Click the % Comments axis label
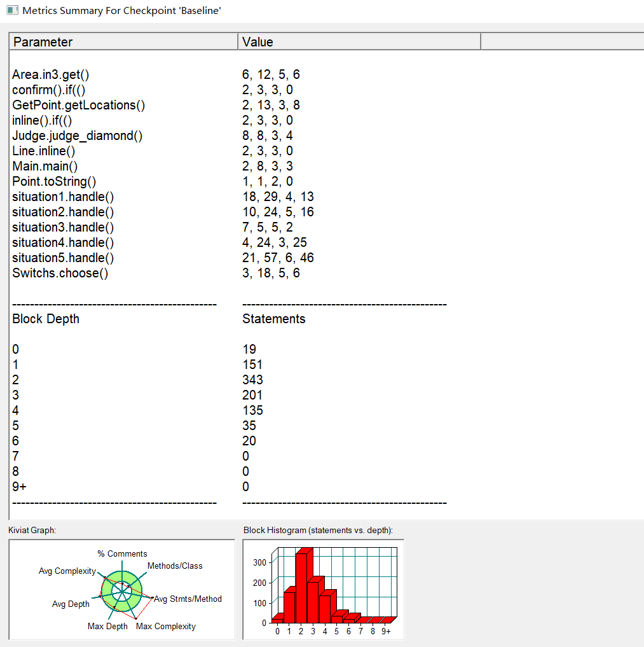Viewport: 644px width, 647px height. point(122,553)
